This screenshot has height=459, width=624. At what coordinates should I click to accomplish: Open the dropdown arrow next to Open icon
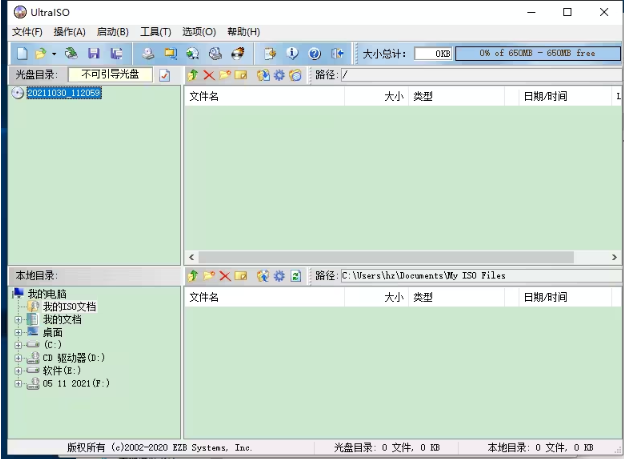[54, 54]
